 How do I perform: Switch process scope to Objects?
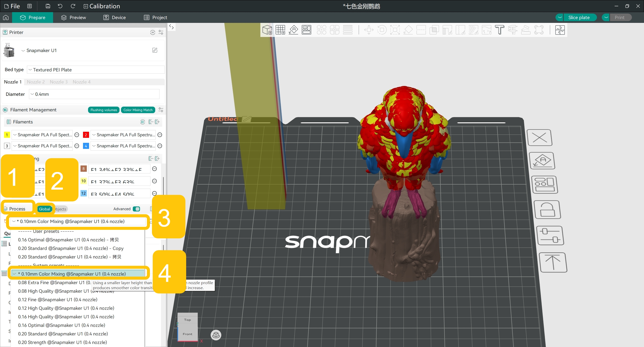60,209
